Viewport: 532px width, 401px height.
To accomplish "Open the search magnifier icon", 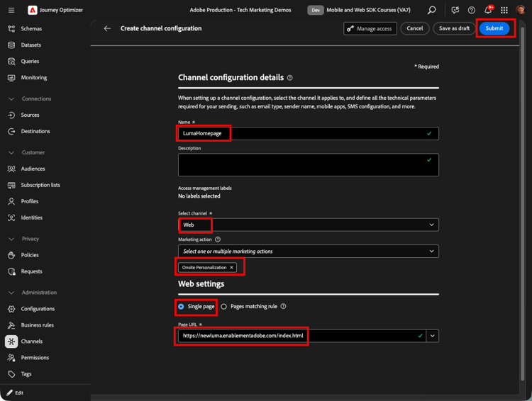I will [x=431, y=10].
